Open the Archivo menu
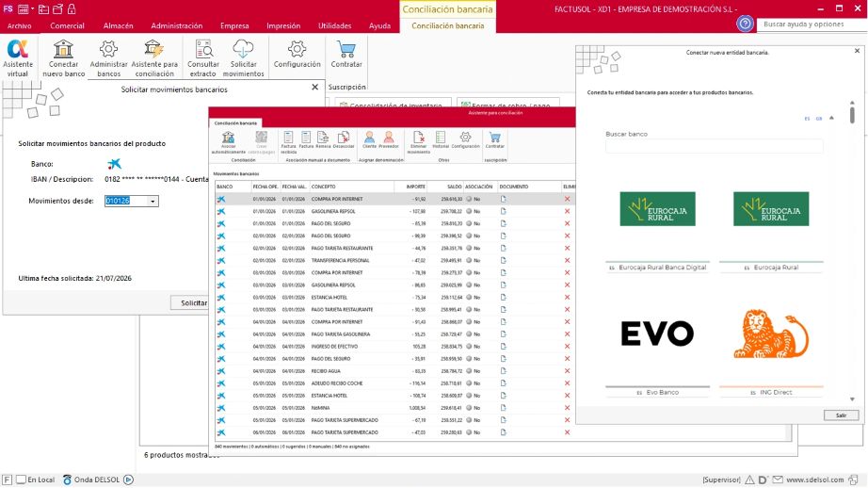This screenshot has height=488, width=868. click(x=20, y=25)
